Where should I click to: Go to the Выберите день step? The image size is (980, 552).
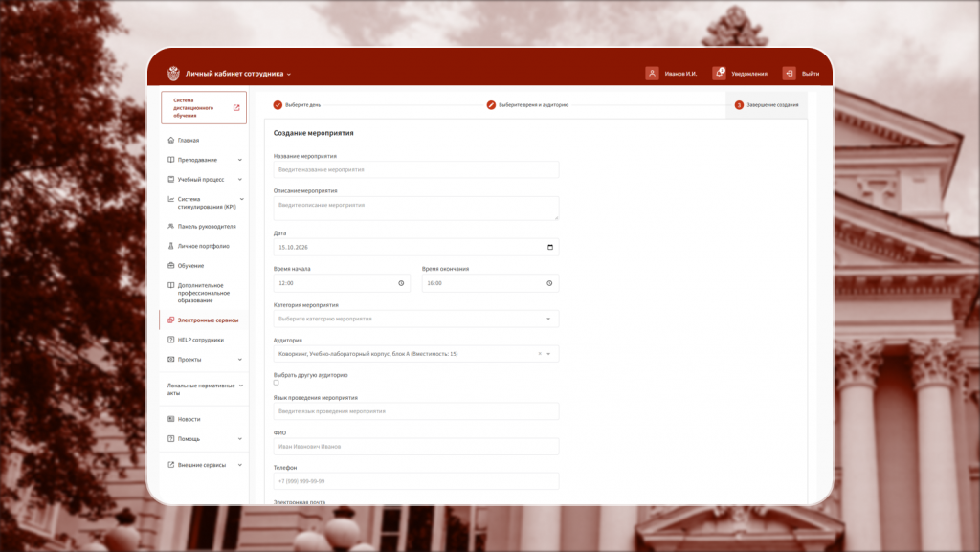297,105
